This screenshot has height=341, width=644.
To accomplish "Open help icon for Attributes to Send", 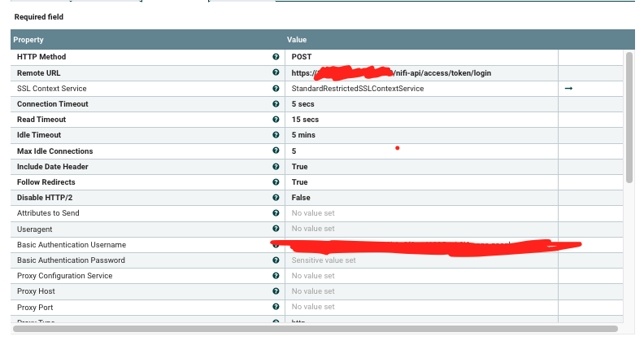I will [x=276, y=212].
